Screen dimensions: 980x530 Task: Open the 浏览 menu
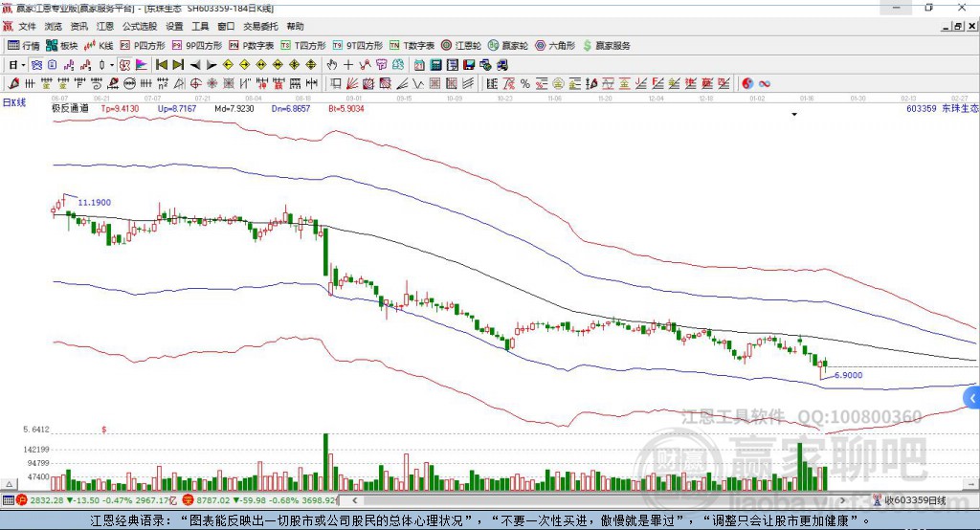(54, 26)
